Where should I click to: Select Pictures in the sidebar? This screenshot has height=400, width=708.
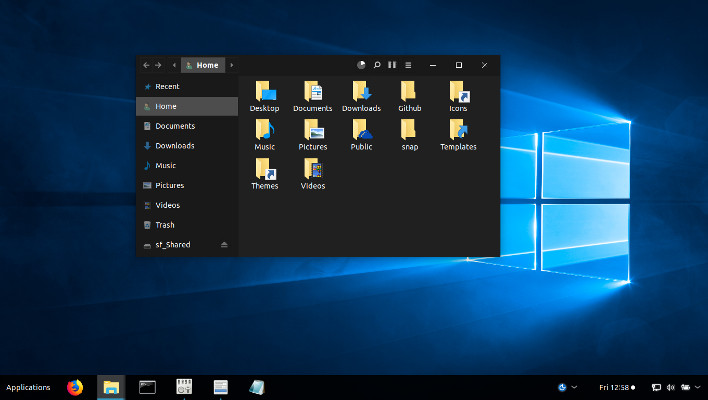pyautogui.click(x=187, y=185)
